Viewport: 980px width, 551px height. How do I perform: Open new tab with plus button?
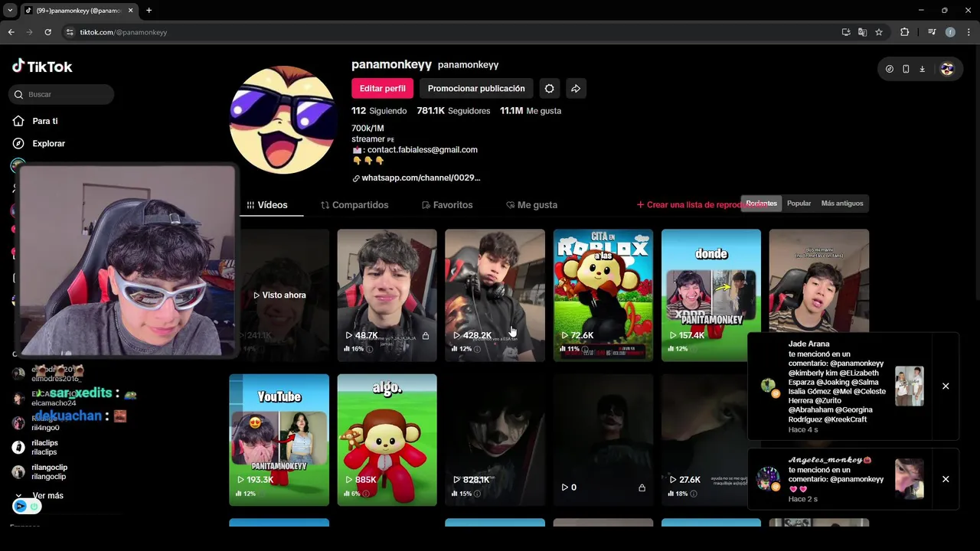[x=149, y=11]
